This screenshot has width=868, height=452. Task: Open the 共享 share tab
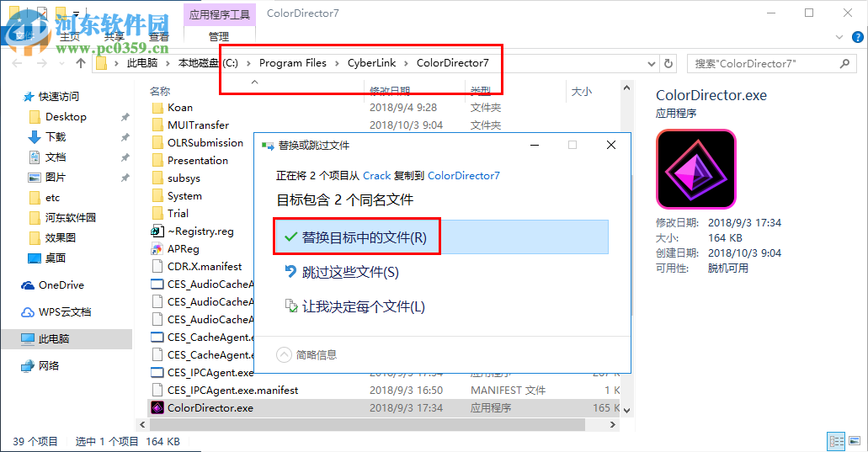tap(114, 36)
